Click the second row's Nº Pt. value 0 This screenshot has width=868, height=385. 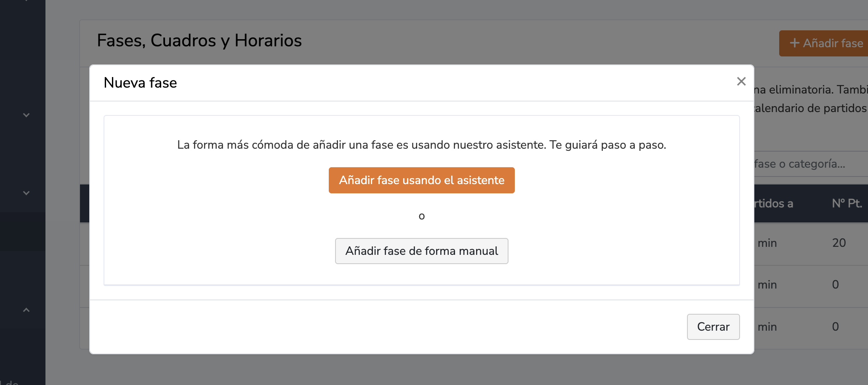pos(836,285)
